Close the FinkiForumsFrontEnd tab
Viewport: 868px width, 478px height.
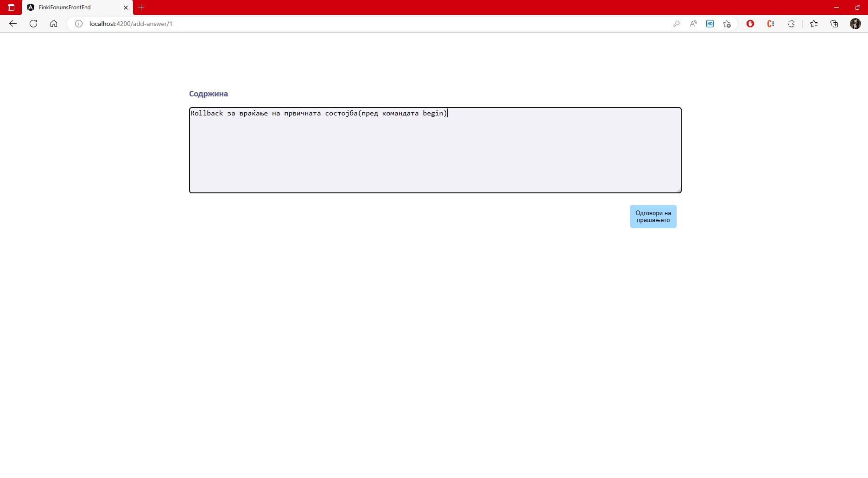click(x=126, y=7)
